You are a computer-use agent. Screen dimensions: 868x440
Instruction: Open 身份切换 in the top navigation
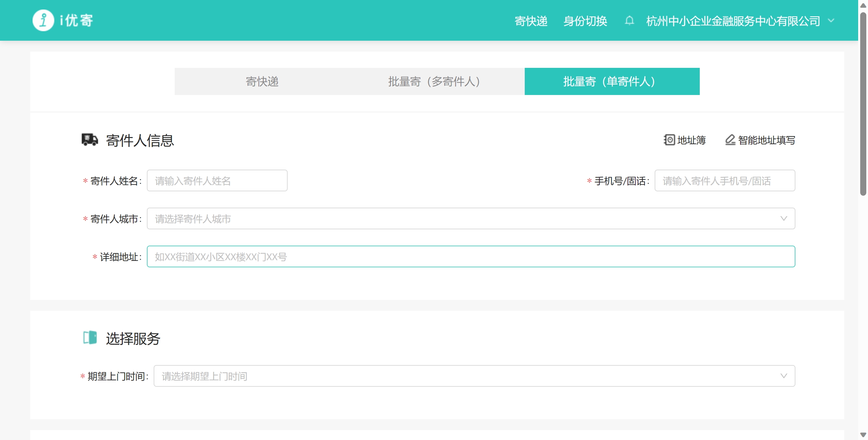(x=585, y=21)
